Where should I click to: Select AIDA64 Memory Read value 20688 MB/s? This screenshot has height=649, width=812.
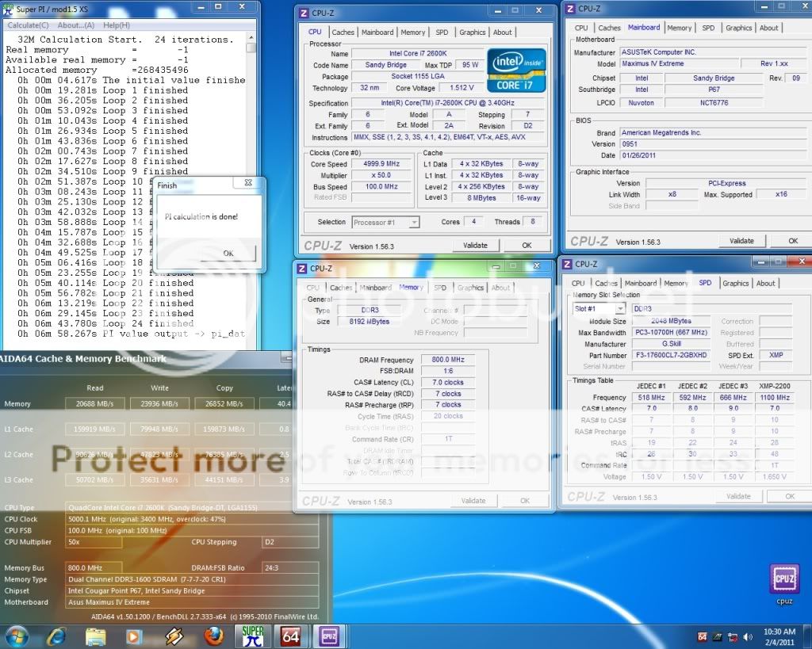[95, 403]
